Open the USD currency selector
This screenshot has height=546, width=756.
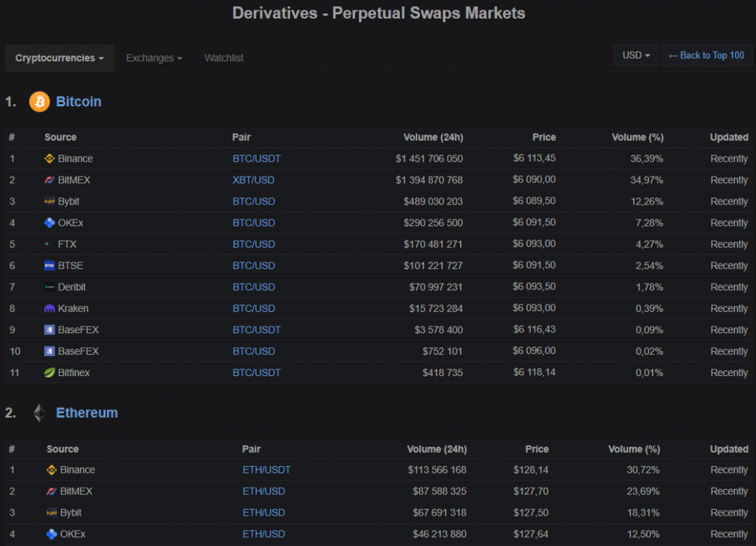pos(635,55)
